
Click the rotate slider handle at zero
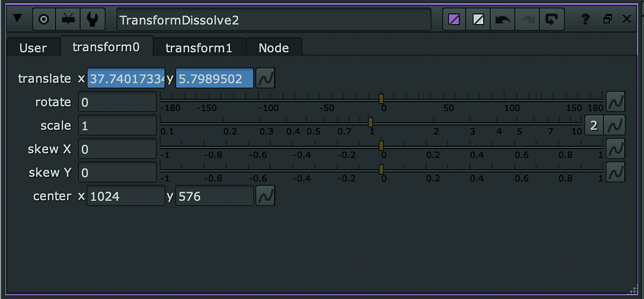382,99
